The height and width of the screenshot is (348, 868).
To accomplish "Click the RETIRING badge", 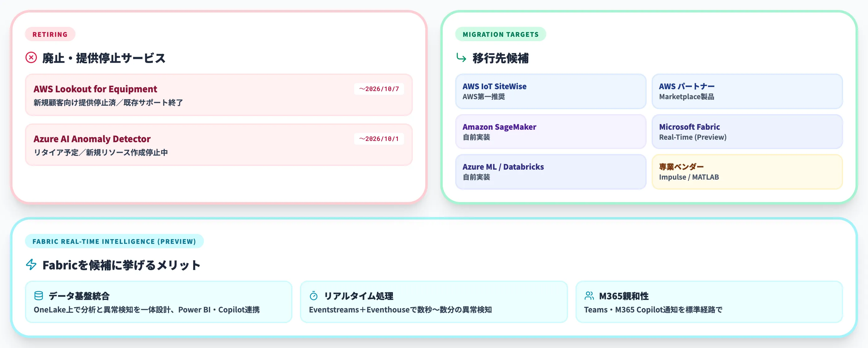I will [50, 34].
